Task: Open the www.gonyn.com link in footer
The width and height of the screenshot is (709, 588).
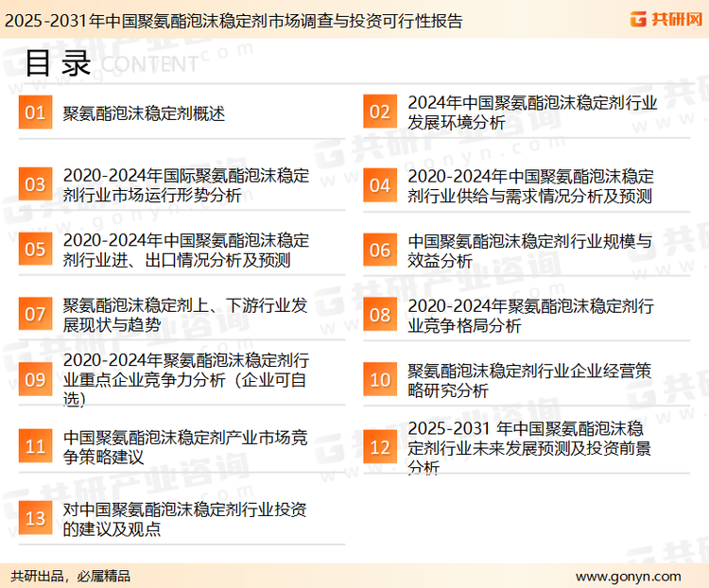Action: (628, 577)
